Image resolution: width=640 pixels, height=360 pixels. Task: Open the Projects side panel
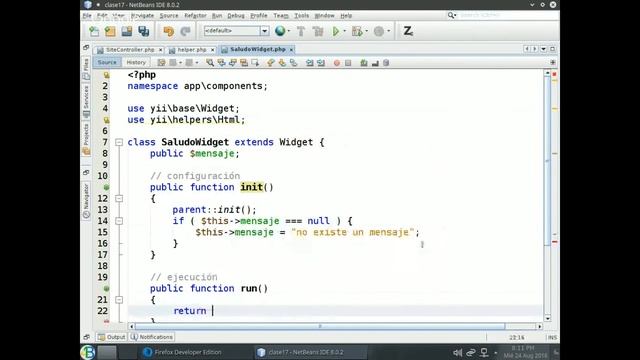click(x=86, y=139)
